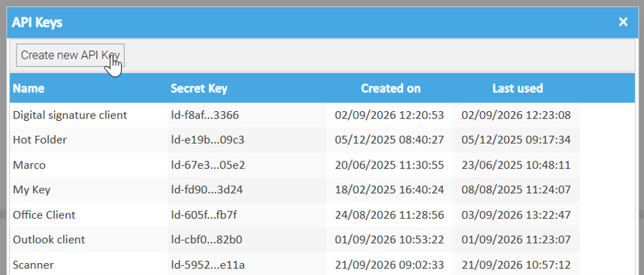Sort by the Last used column header
The image size is (644, 275).
[517, 88]
